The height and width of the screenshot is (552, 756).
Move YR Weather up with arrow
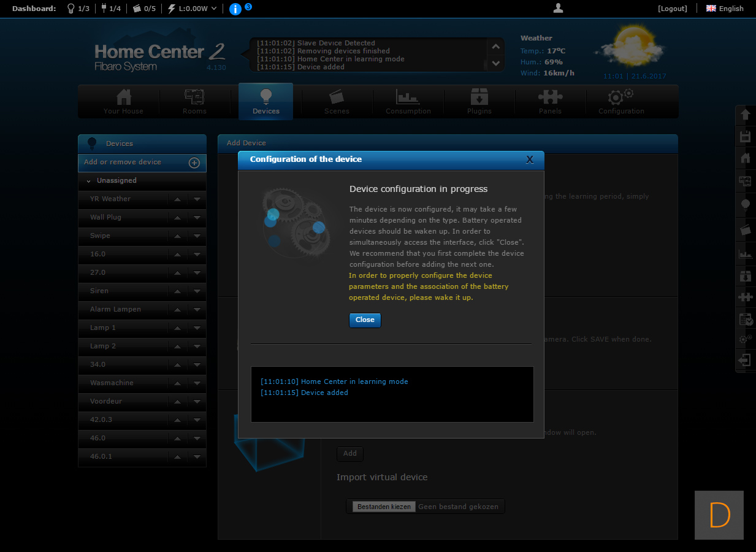tap(177, 199)
